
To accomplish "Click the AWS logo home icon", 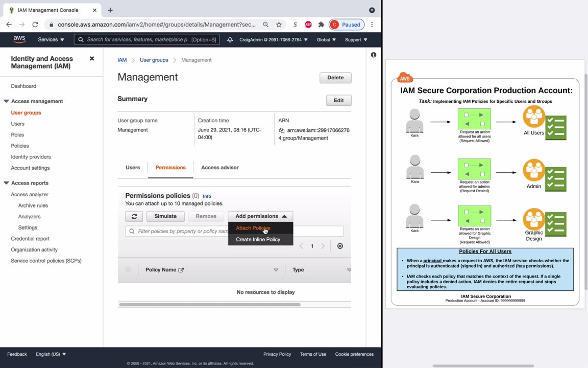I will pyautogui.click(x=19, y=39).
